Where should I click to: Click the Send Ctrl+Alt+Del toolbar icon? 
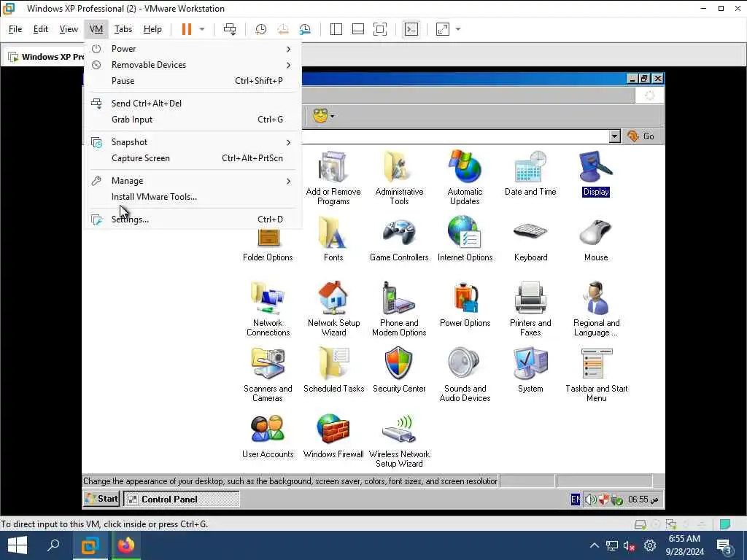coord(230,29)
